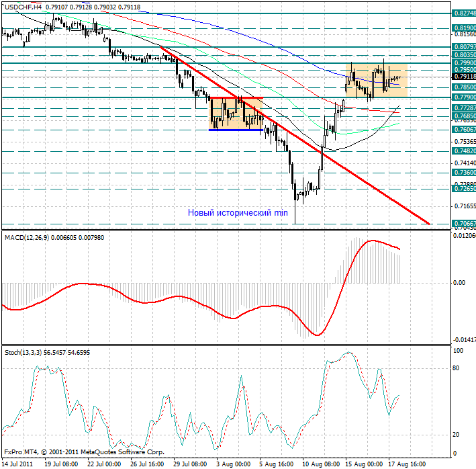The height and width of the screenshot is (469, 476).
Task: Click the '17 Aug 16:00' date label
Action: 407,464
